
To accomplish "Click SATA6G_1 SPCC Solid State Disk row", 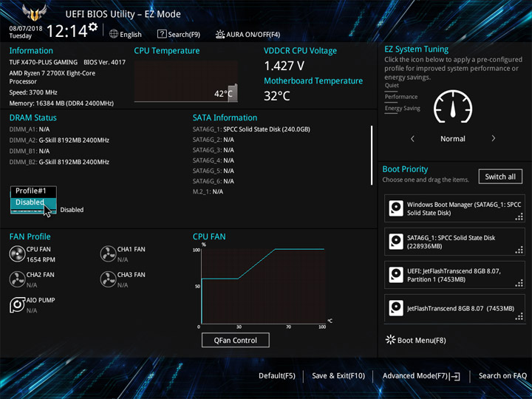I will pyautogui.click(x=251, y=129).
